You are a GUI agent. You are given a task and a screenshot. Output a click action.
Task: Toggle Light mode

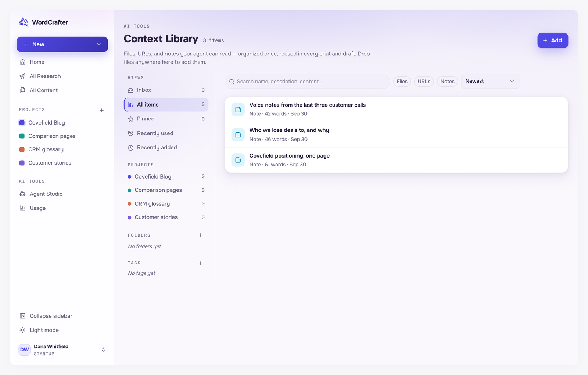tap(62, 330)
